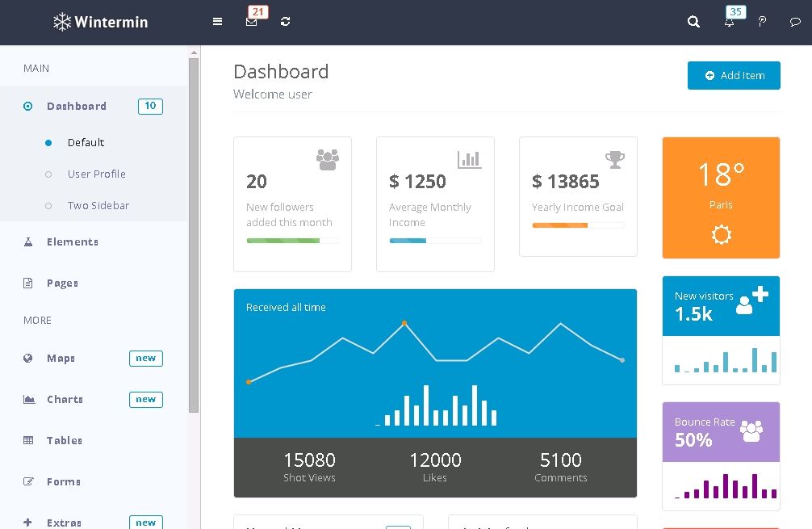
Task: Open notifications bell icon
Action: click(729, 23)
